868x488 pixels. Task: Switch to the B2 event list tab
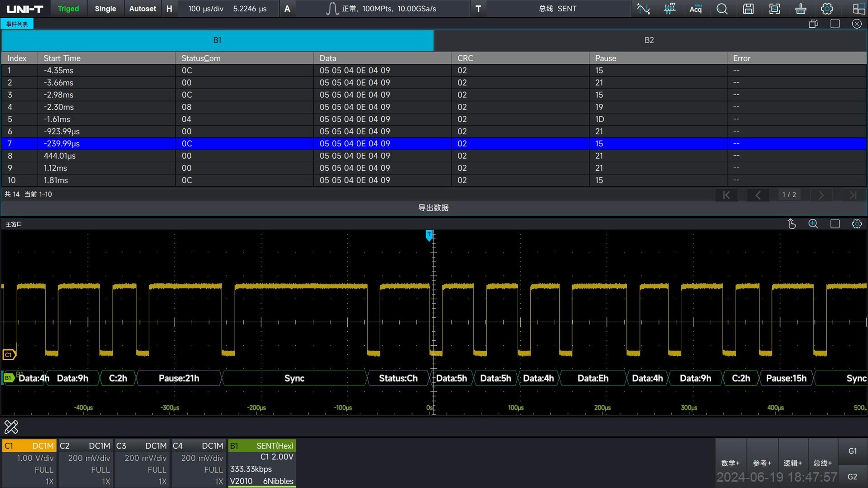pyautogui.click(x=649, y=40)
